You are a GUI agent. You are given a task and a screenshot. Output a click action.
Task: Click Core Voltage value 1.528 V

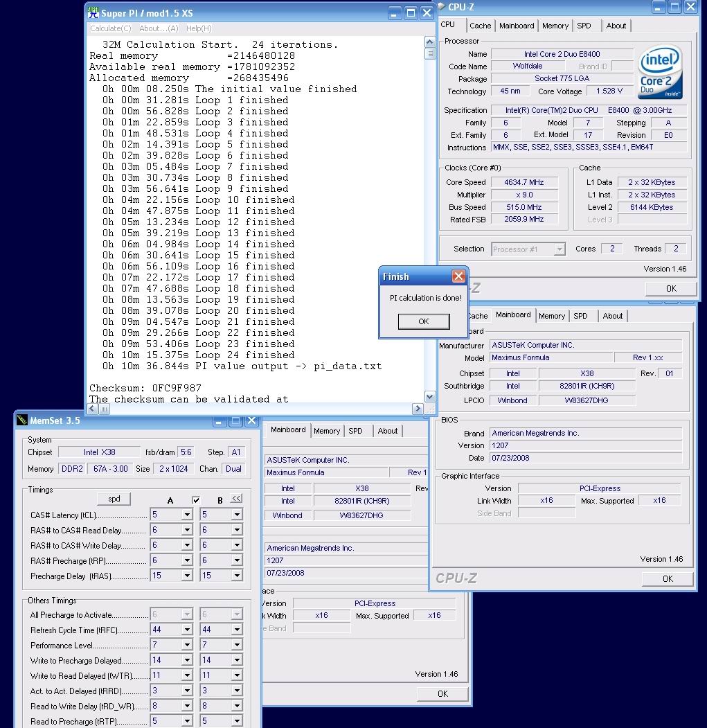[x=609, y=91]
